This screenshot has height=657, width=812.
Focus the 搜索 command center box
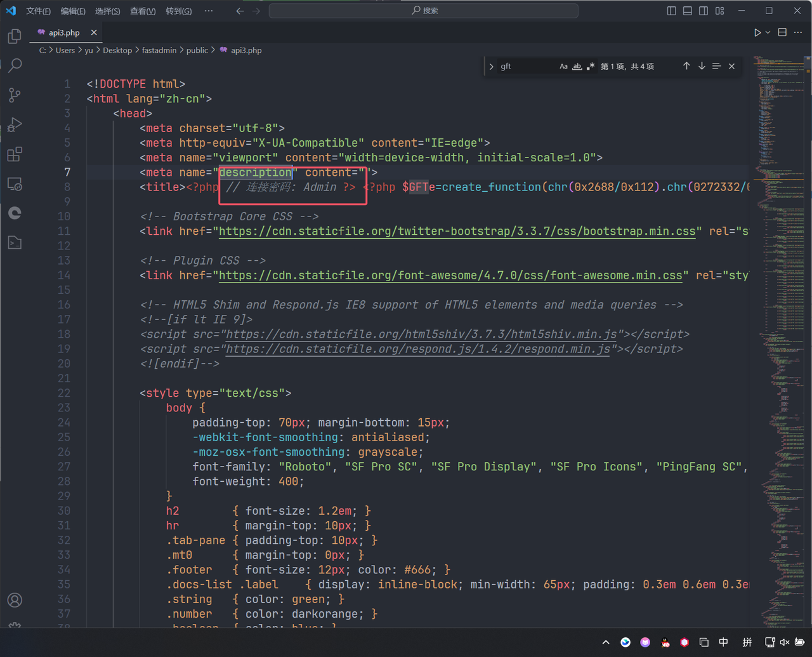(x=424, y=11)
